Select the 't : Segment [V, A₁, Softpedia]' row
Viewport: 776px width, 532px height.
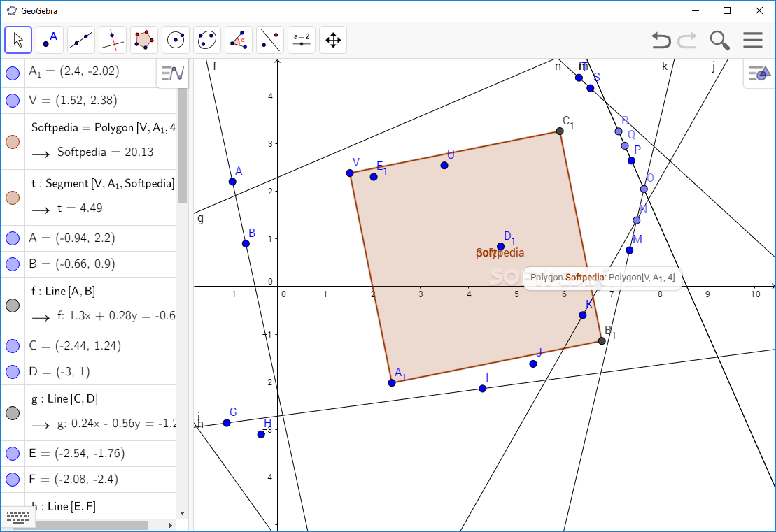[101, 198]
